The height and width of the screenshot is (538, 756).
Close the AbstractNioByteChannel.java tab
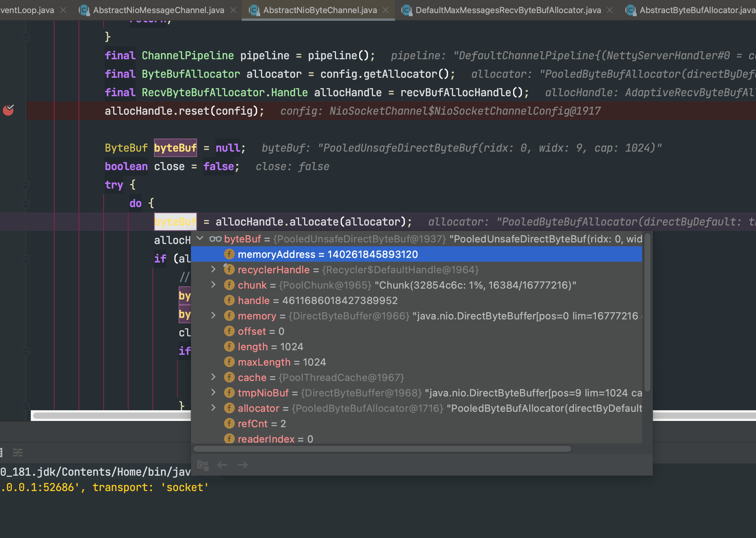[x=386, y=10]
